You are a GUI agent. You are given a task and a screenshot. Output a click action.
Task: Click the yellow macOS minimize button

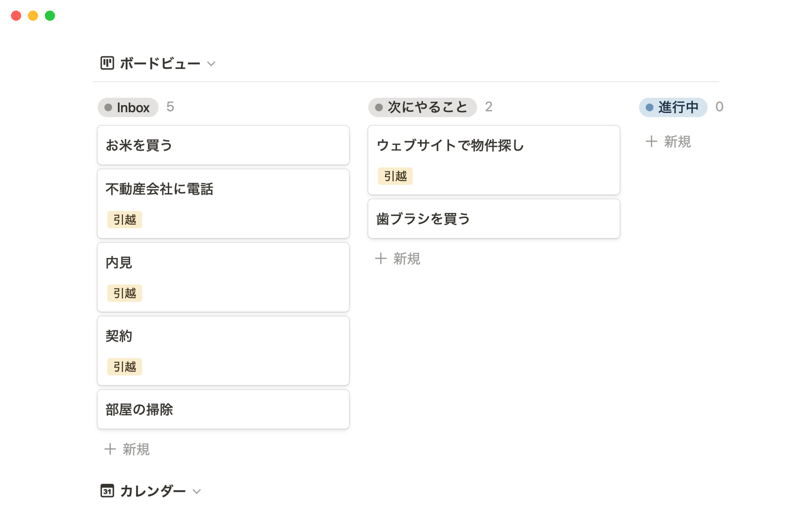(x=33, y=16)
